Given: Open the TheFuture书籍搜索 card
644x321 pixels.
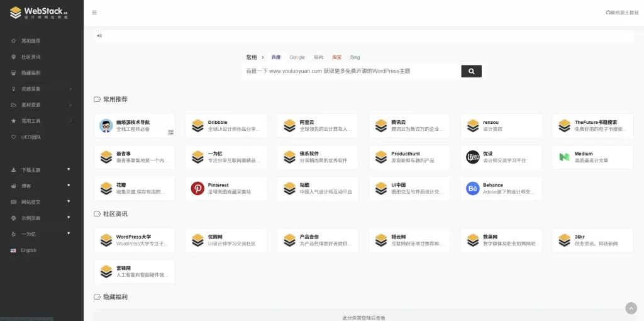Looking at the screenshot, I should [593, 126].
